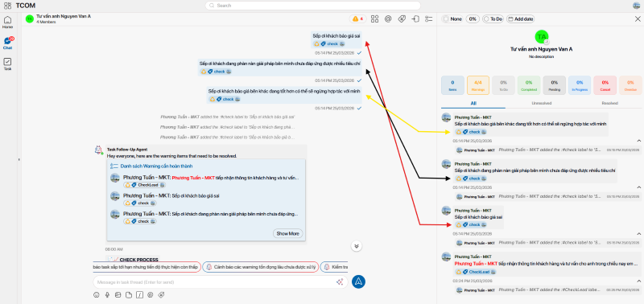Click the small edit badge on TA avatar

tap(547, 42)
